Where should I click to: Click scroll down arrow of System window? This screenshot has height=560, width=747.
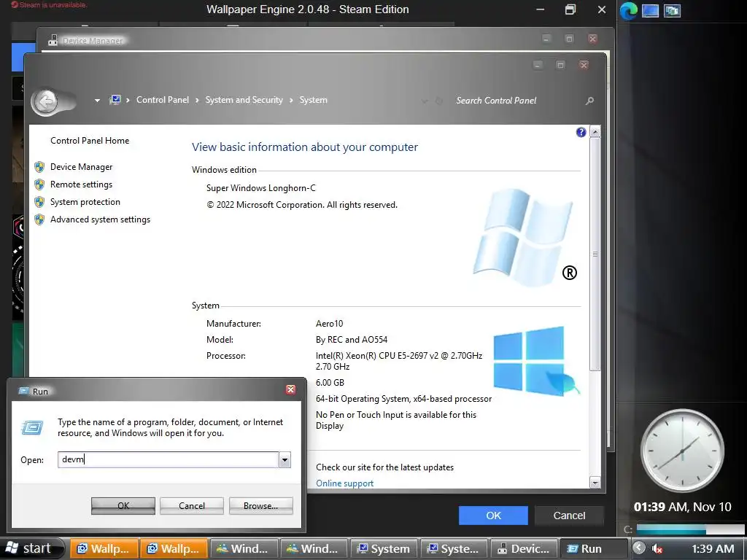pos(595,483)
